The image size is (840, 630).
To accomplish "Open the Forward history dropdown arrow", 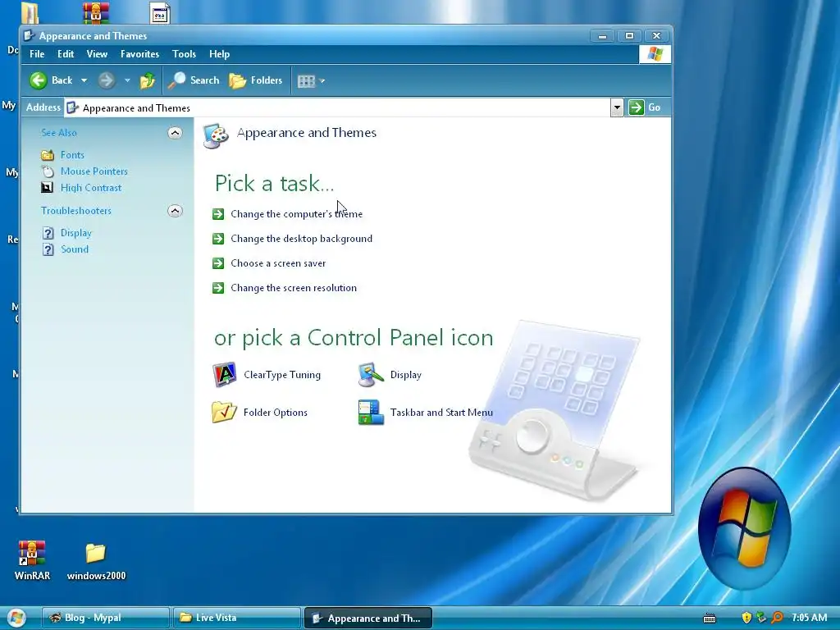I will click(x=127, y=80).
